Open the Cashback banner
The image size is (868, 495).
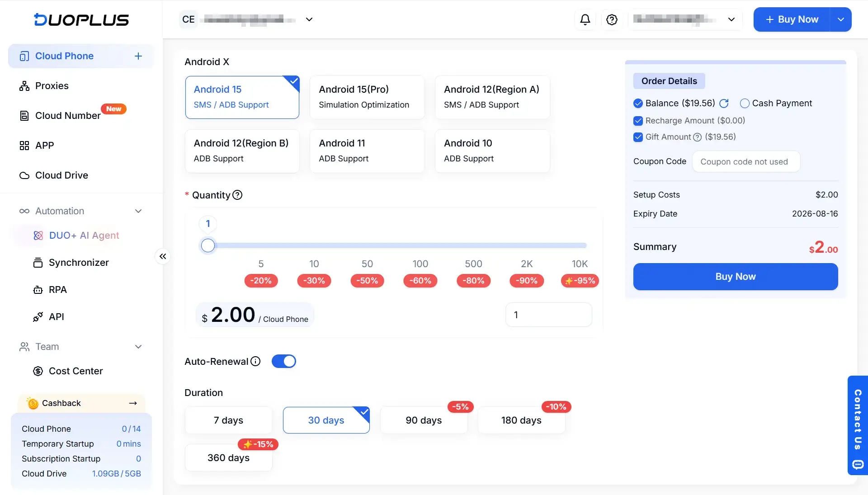81,403
